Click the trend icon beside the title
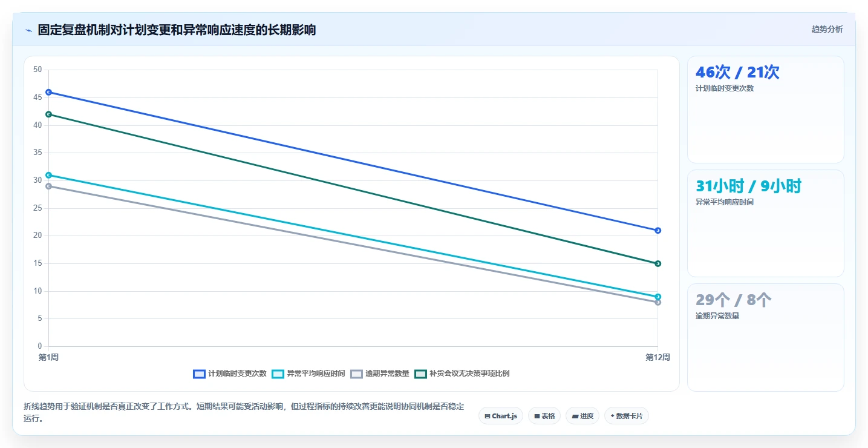The image size is (868, 448). coord(28,30)
